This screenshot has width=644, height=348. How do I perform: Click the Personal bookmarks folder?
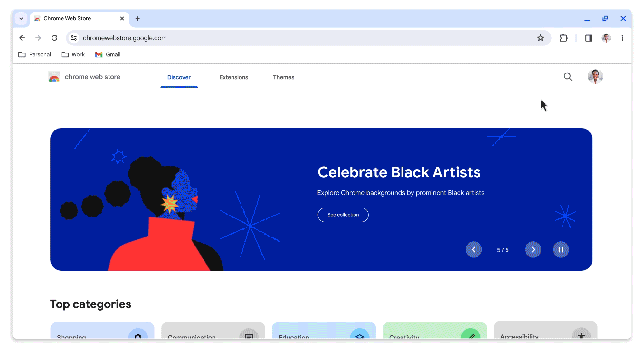pos(34,54)
